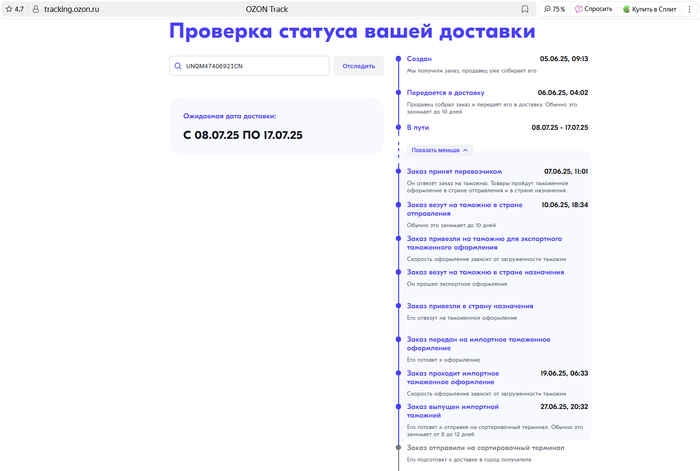Click the timeline dot next to Создан
This screenshot has width=700, height=471.
click(x=399, y=59)
